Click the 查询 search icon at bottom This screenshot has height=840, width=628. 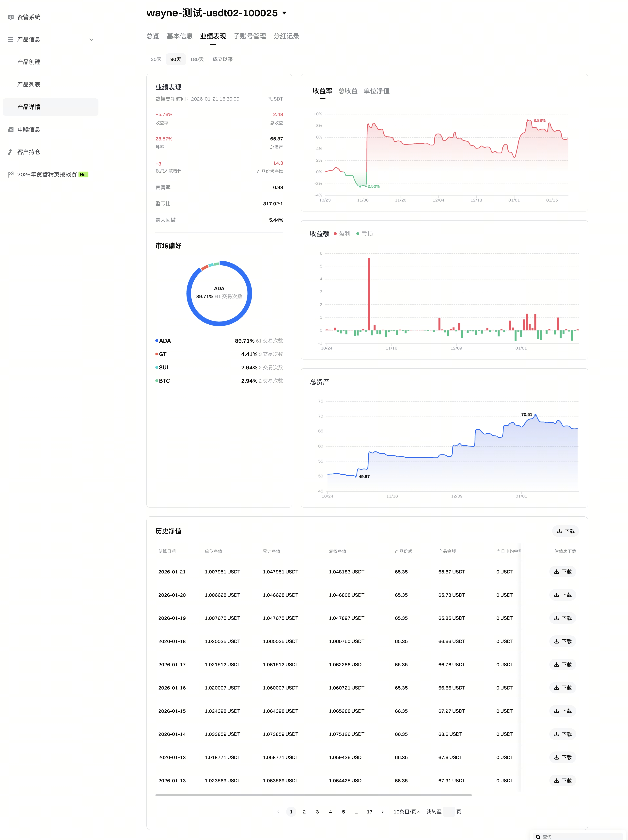(538, 837)
